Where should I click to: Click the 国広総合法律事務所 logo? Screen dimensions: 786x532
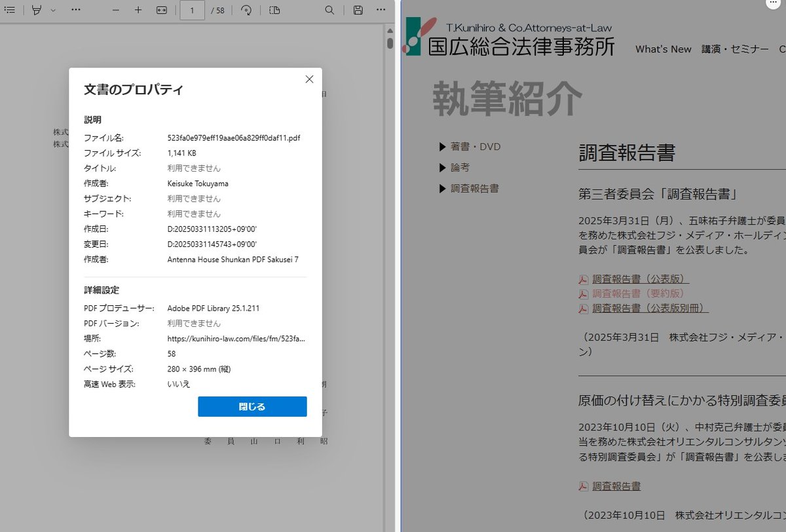click(x=510, y=36)
